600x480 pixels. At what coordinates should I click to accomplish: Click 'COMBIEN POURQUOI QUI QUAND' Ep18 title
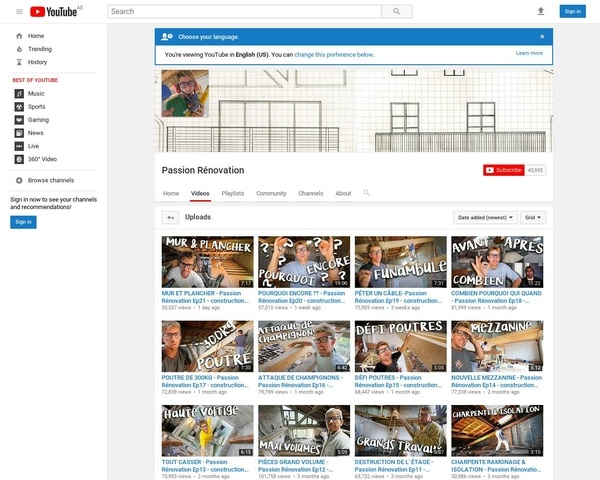496,297
